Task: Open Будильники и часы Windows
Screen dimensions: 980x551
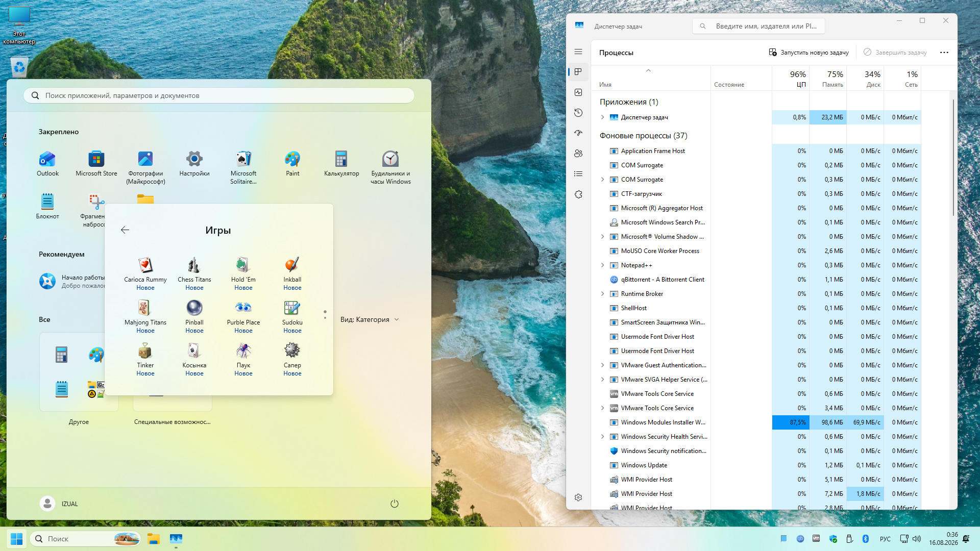Action: pos(390,167)
